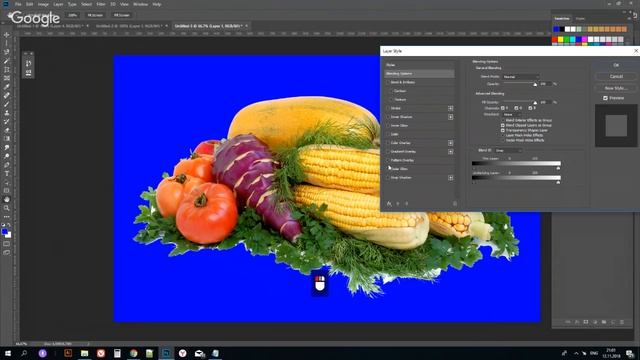Select the Lasso tool
640x360 pixels.
click(7, 52)
